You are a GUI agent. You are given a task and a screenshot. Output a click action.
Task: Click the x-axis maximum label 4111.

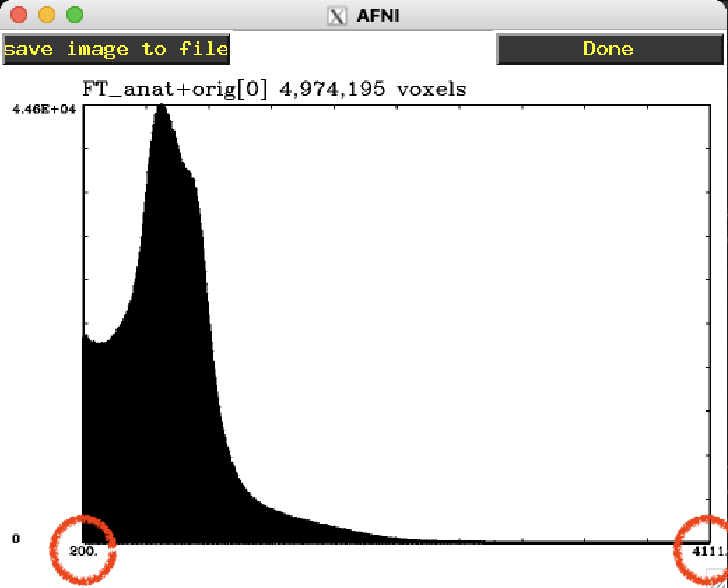pyautogui.click(x=709, y=552)
